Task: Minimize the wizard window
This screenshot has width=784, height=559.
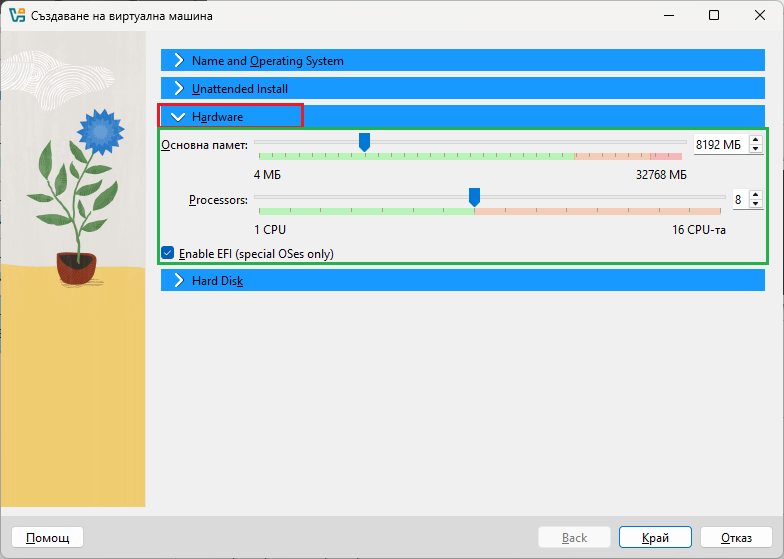Action: (668, 16)
